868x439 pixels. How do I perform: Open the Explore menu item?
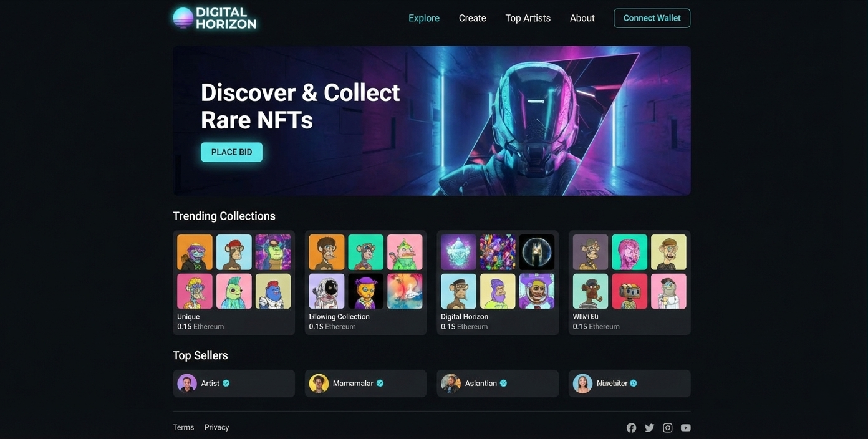point(424,18)
